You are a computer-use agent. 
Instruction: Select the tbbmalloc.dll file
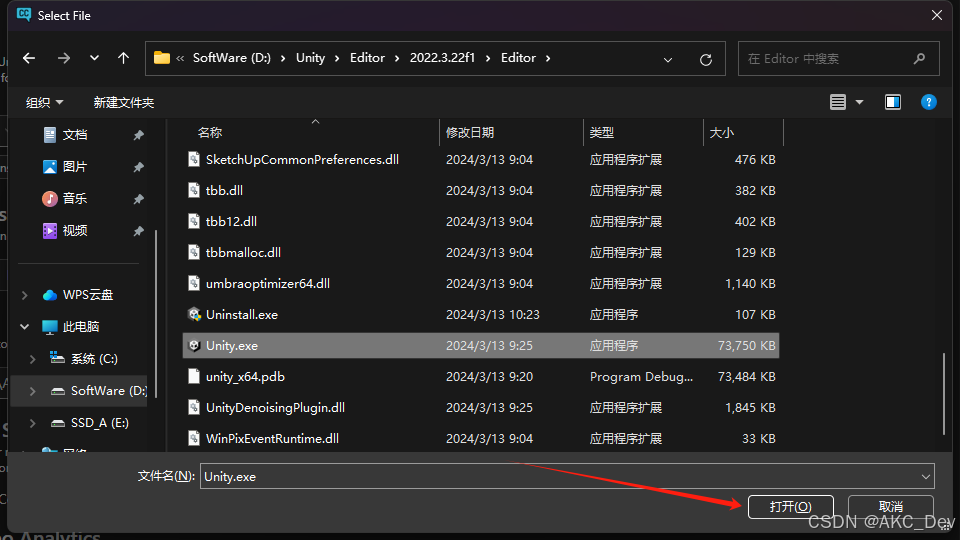[481, 252]
